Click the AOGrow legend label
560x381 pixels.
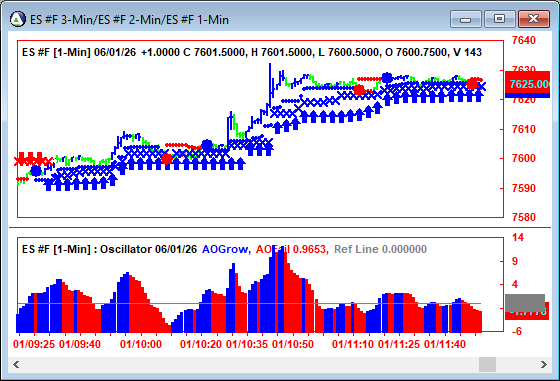coord(226,249)
